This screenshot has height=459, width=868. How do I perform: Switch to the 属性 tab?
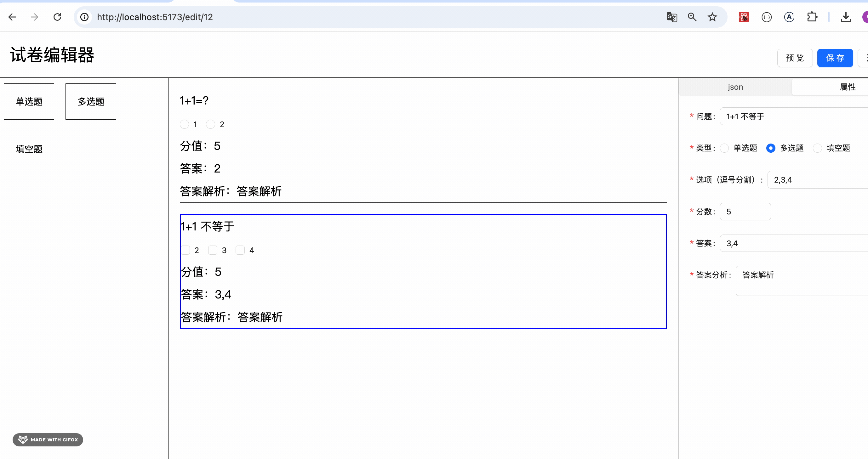848,87
